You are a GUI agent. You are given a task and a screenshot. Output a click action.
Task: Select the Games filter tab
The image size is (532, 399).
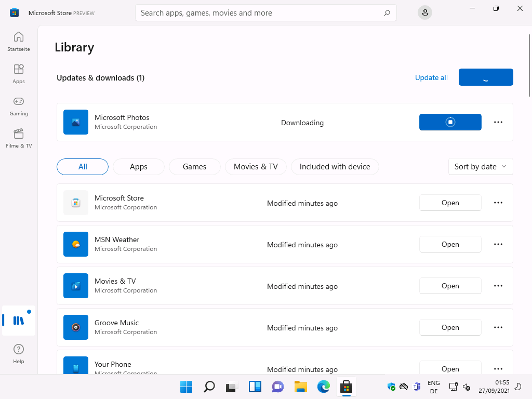tap(194, 167)
